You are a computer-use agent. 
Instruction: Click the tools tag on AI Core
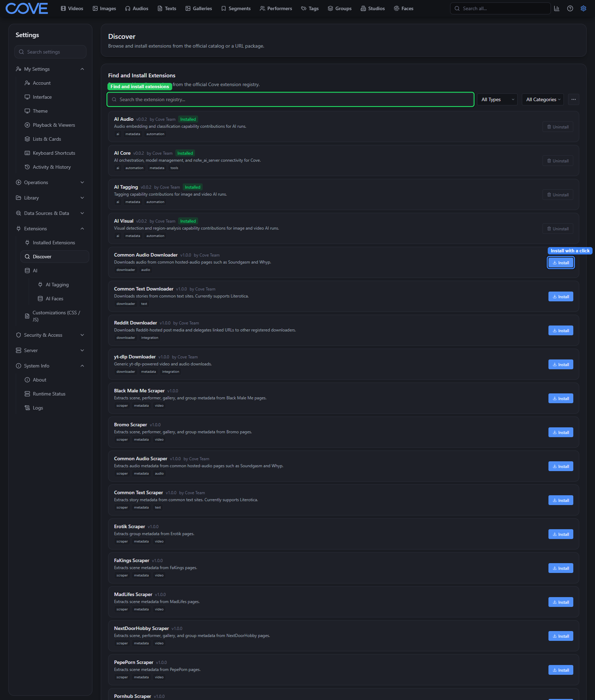[174, 168]
